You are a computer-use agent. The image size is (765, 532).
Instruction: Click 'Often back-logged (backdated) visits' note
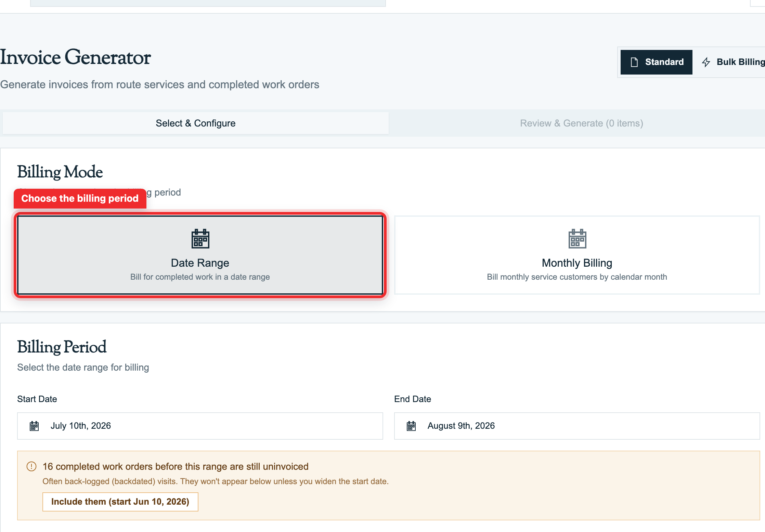pyautogui.click(x=216, y=481)
